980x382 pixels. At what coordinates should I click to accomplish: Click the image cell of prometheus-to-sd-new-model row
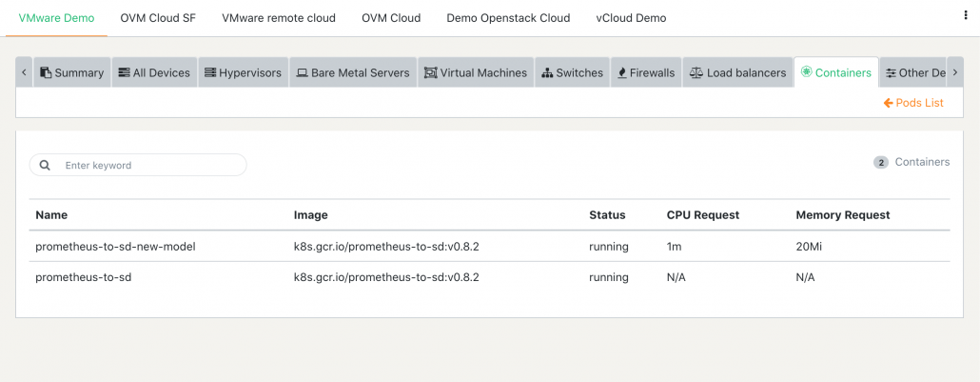[386, 247]
